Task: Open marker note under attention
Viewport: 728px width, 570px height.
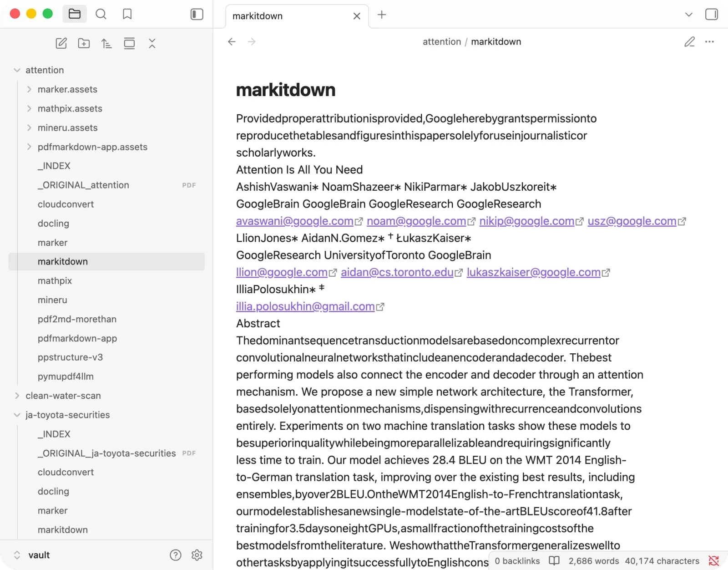Action: pyautogui.click(x=106, y=242)
